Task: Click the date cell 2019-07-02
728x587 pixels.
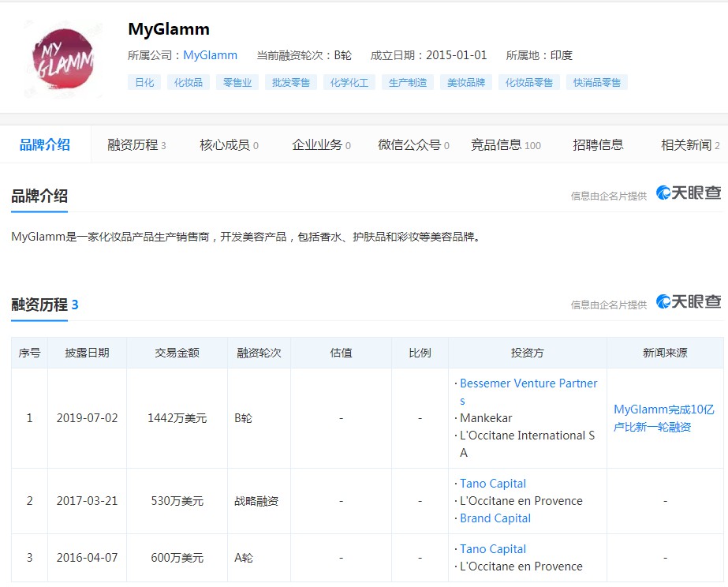Action: (x=88, y=418)
